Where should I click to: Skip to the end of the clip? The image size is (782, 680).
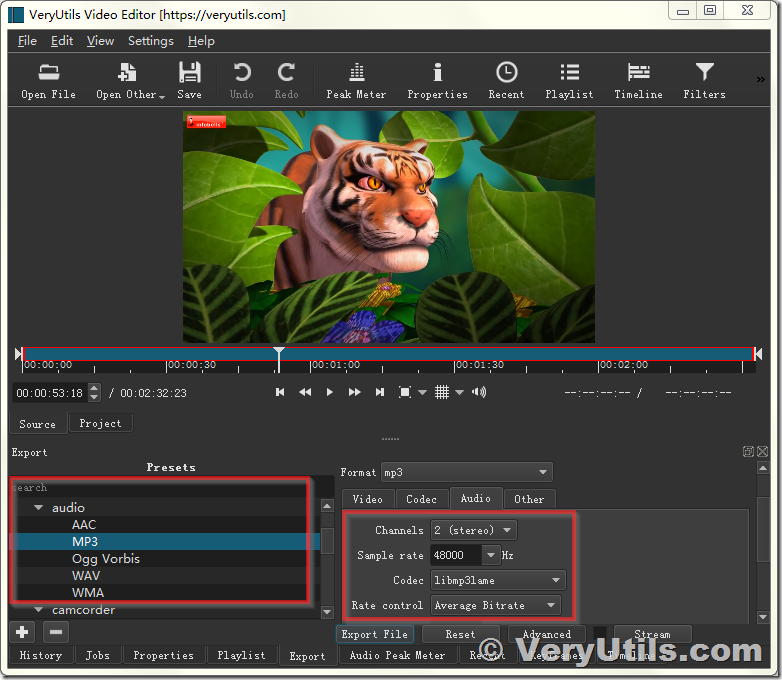[x=380, y=392]
